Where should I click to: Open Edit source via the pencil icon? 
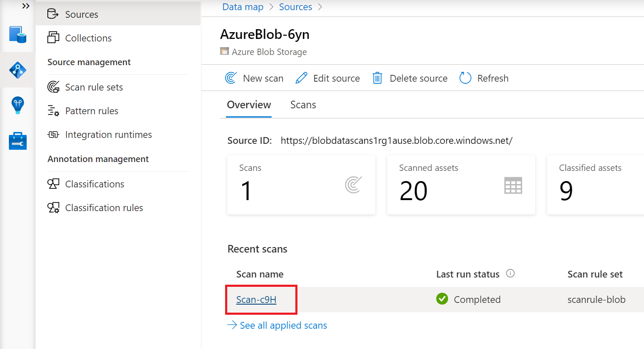301,78
